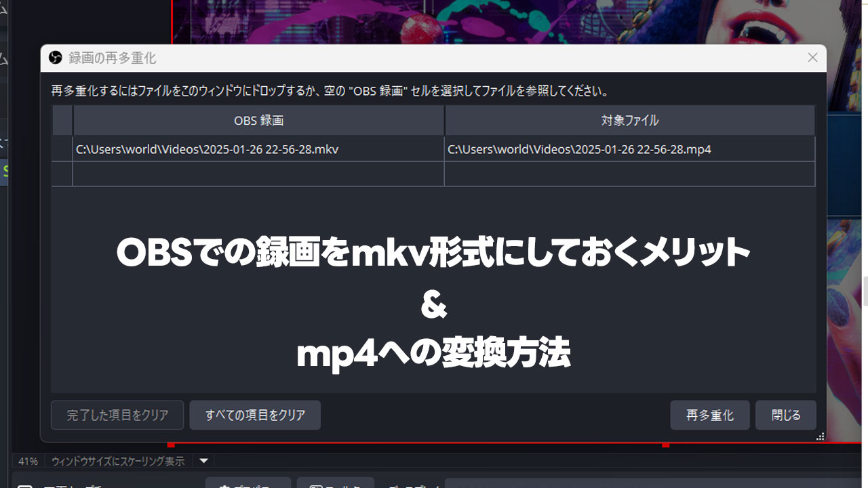
Task: Select the 2025-01-26 22-56-28.mp4 target cell
Action: tap(630, 149)
